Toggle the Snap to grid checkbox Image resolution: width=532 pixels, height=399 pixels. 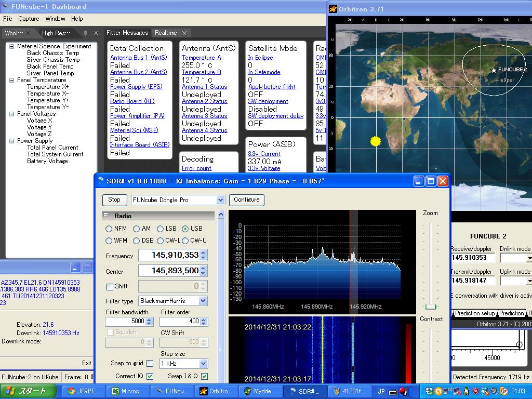pos(150,363)
